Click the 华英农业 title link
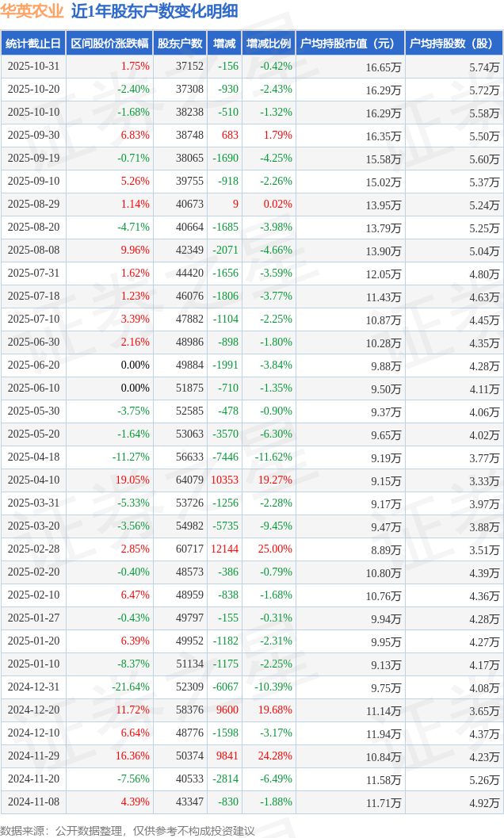This screenshot has height=838, width=504. pos(32,11)
